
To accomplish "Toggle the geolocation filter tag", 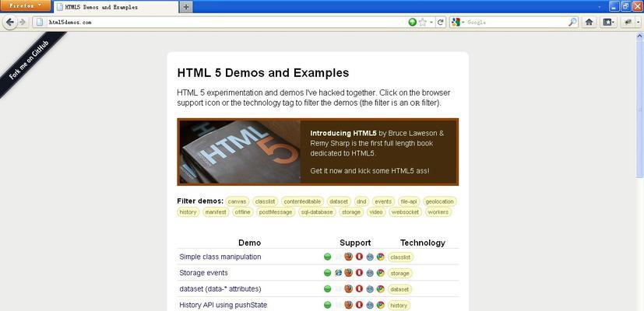I will 439,201.
